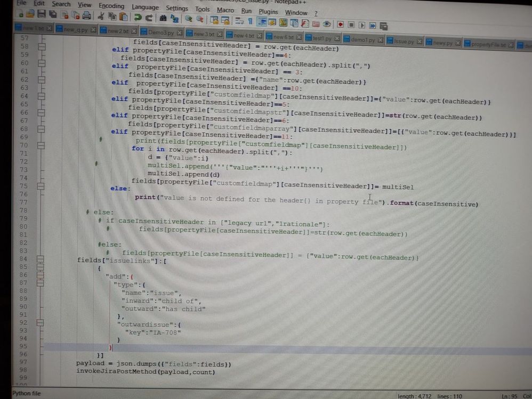The height and width of the screenshot is (399, 532).
Task: Toggle the eye Monitoring icon
Action: tap(327, 24)
